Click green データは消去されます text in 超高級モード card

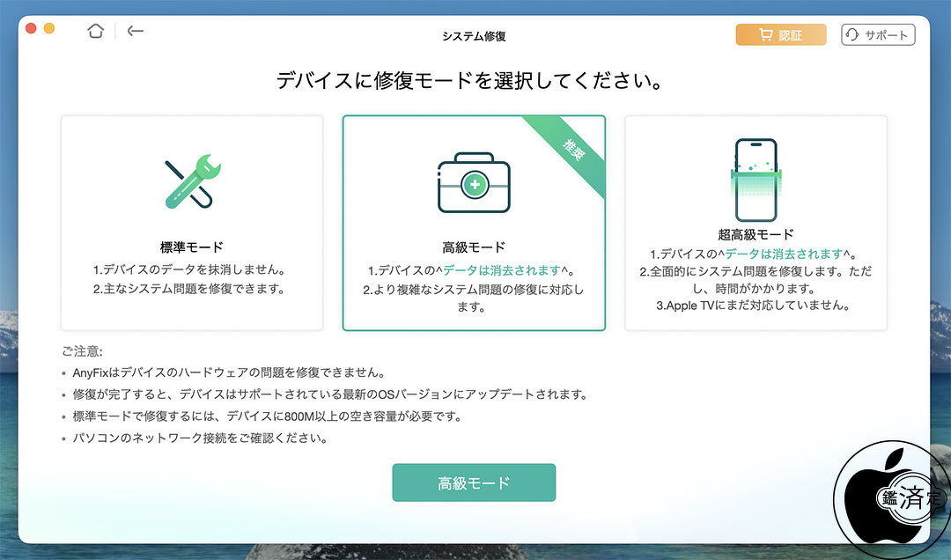783,254
